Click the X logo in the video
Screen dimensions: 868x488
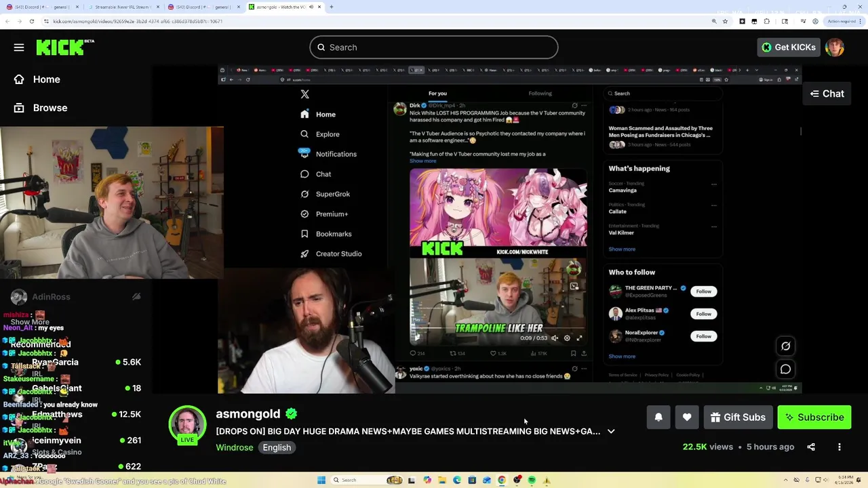304,94
